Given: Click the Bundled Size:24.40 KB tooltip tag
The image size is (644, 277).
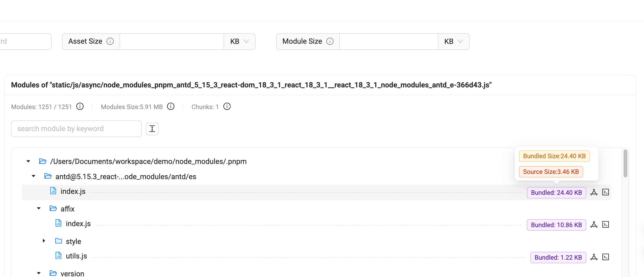Looking at the screenshot, I should [554, 156].
